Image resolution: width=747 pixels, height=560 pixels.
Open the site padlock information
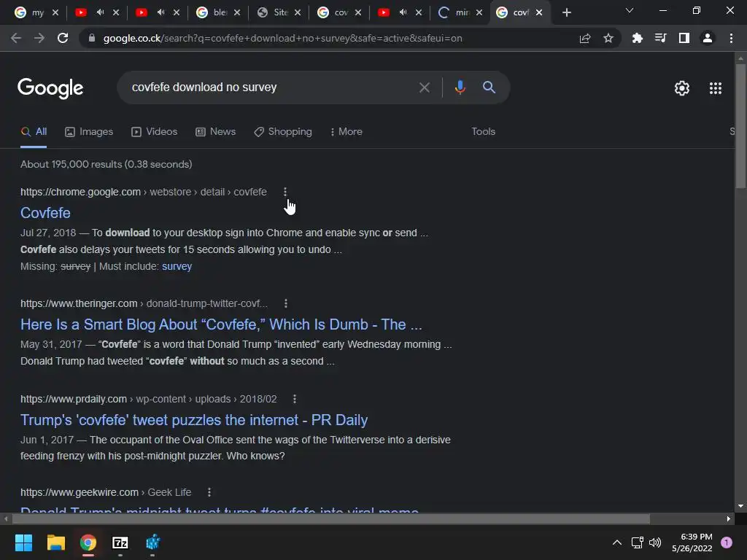pyautogui.click(x=92, y=38)
